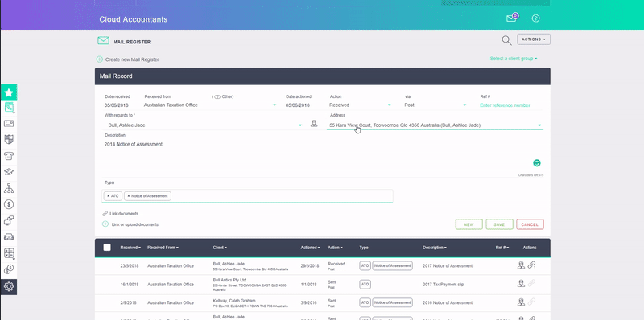This screenshot has height=320, width=644.
Task: Click Create new Mail Register link
Action: (132, 59)
